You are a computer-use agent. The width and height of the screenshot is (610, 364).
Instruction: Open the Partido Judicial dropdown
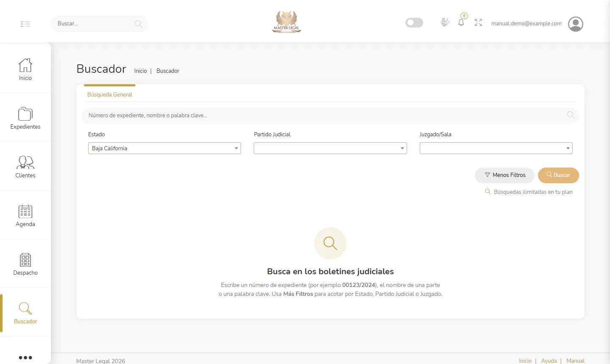[330, 148]
